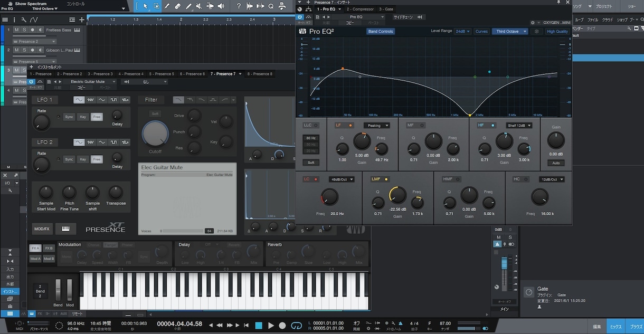644x334 pixels.
Task: Open the 8 - Presence 8 tab
Action: (259, 74)
